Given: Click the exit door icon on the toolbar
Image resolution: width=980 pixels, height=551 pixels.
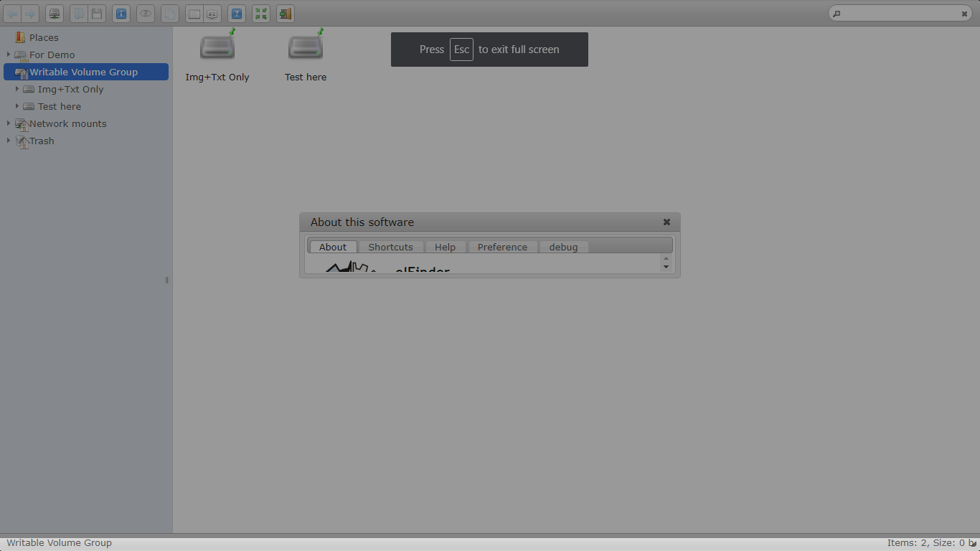Looking at the screenshot, I should pos(285,13).
